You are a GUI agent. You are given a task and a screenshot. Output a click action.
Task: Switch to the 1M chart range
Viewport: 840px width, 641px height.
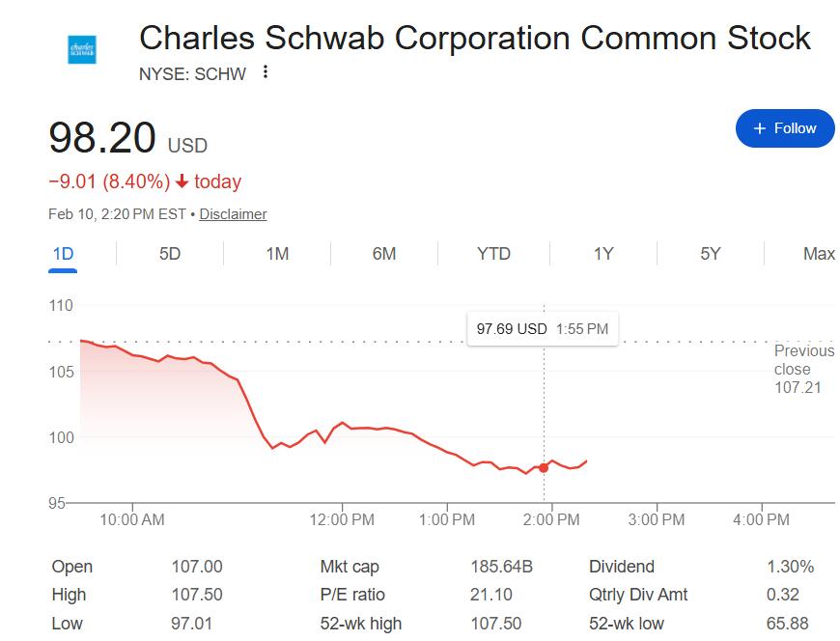click(277, 254)
